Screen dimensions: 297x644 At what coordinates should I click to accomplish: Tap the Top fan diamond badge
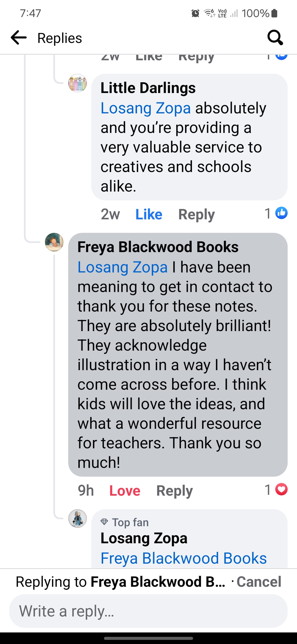105,522
